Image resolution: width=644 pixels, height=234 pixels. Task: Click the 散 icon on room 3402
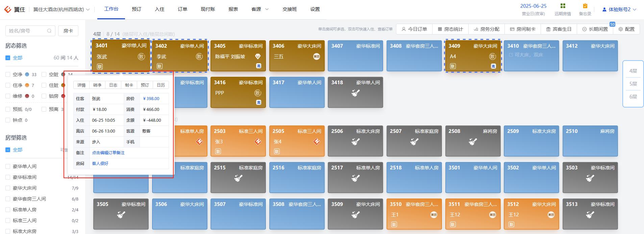click(x=199, y=56)
